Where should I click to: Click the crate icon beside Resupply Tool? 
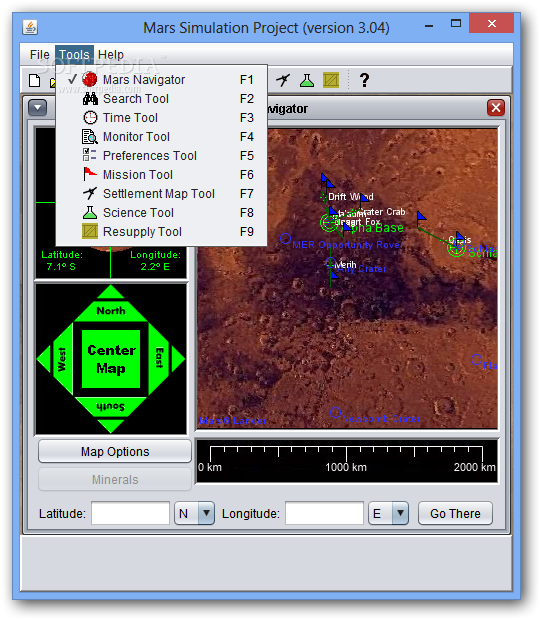tap(90, 231)
